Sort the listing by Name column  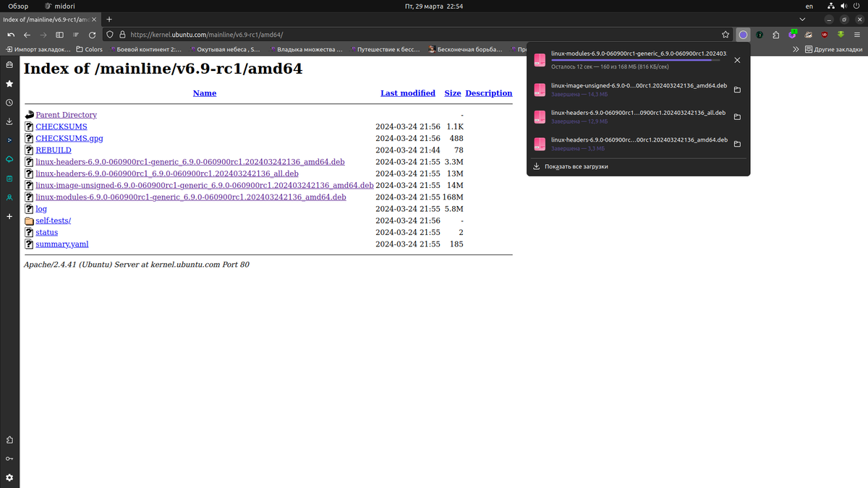(x=205, y=93)
